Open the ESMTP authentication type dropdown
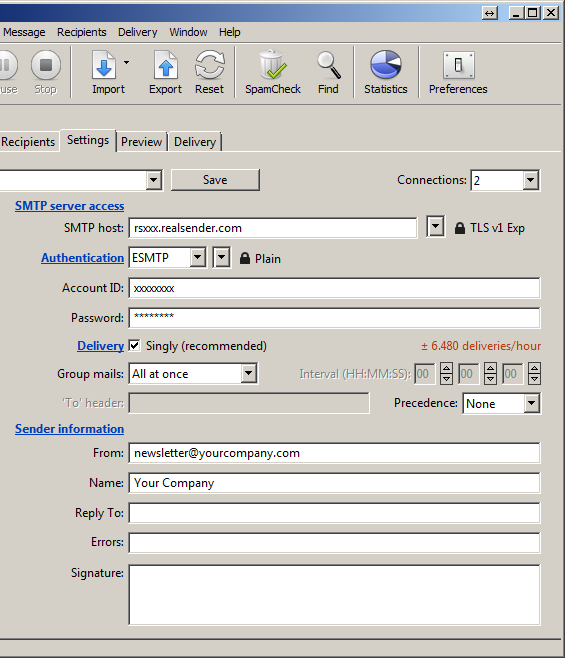565x658 pixels. coord(197,257)
